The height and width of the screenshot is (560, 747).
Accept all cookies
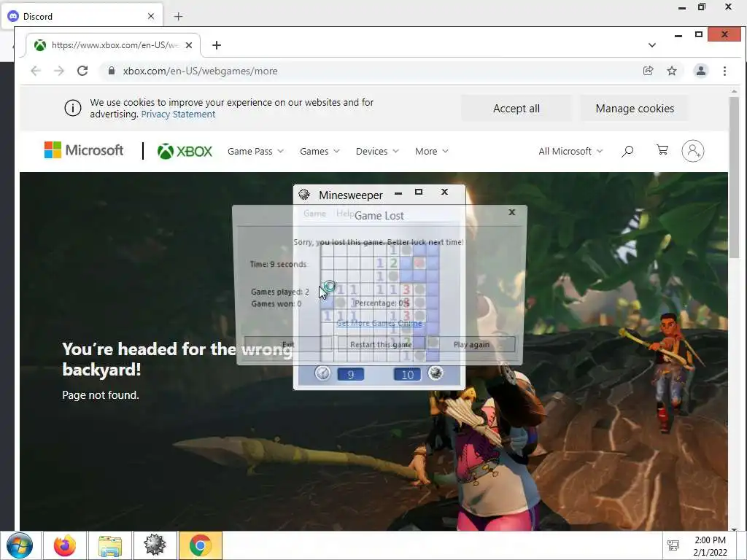pos(516,109)
